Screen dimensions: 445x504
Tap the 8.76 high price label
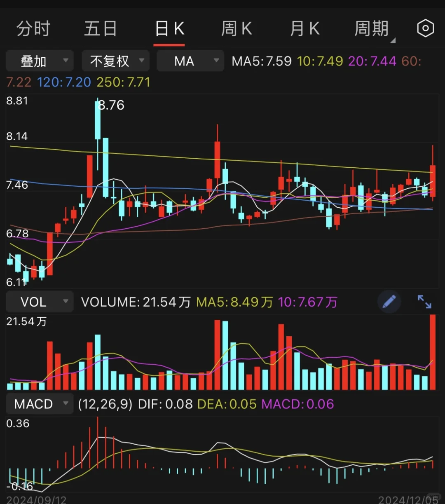tap(112, 105)
